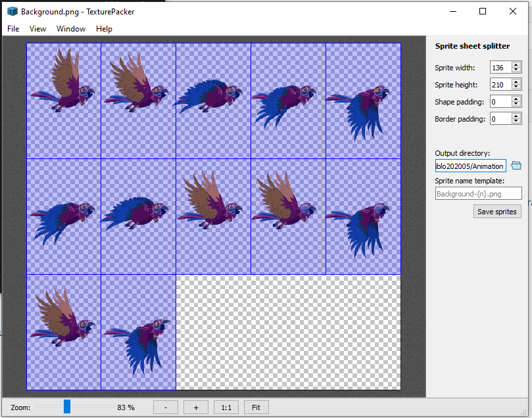Click the Zoom slider handle
532x418 pixels.
67,406
